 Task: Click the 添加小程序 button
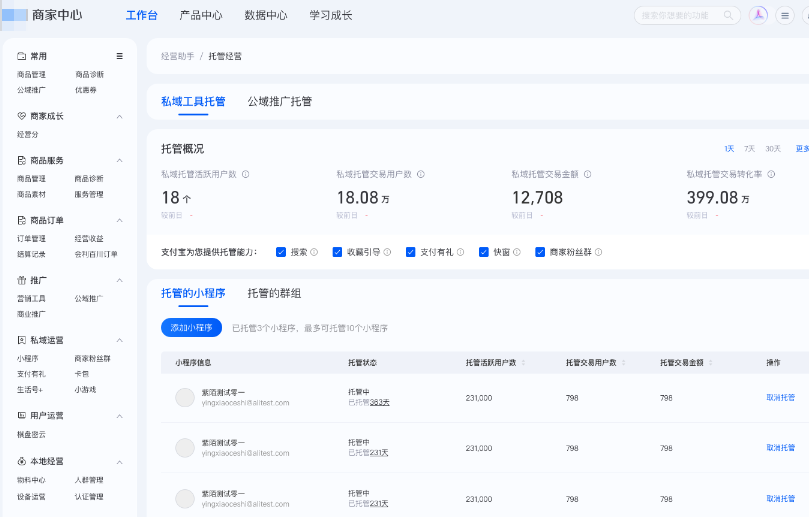click(191, 328)
